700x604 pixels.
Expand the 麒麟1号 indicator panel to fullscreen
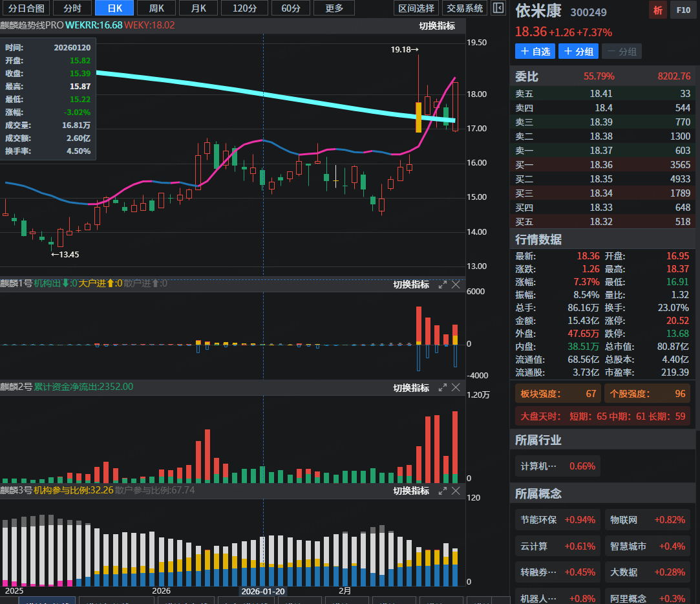[443, 285]
